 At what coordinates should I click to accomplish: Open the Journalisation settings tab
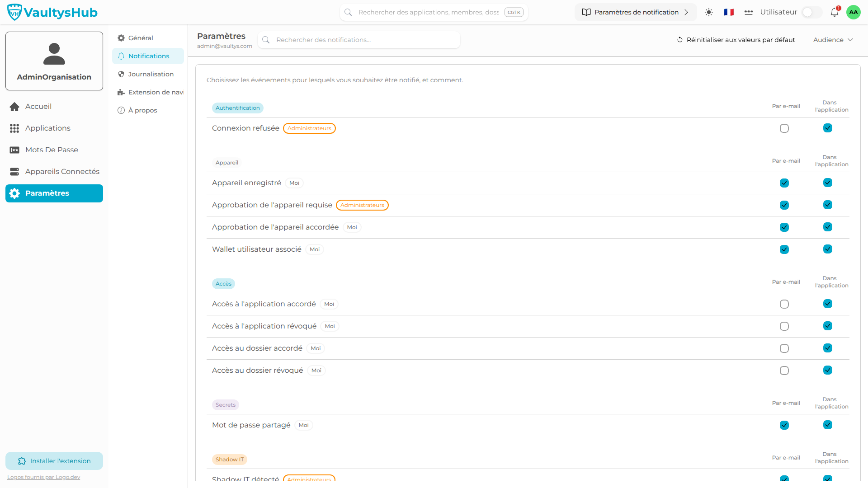[x=148, y=74]
